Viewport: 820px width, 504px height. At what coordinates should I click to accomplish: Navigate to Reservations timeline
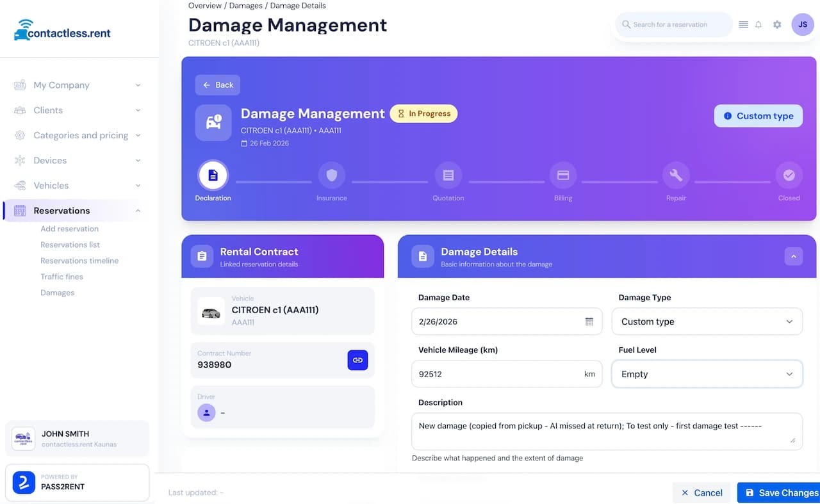(x=79, y=261)
